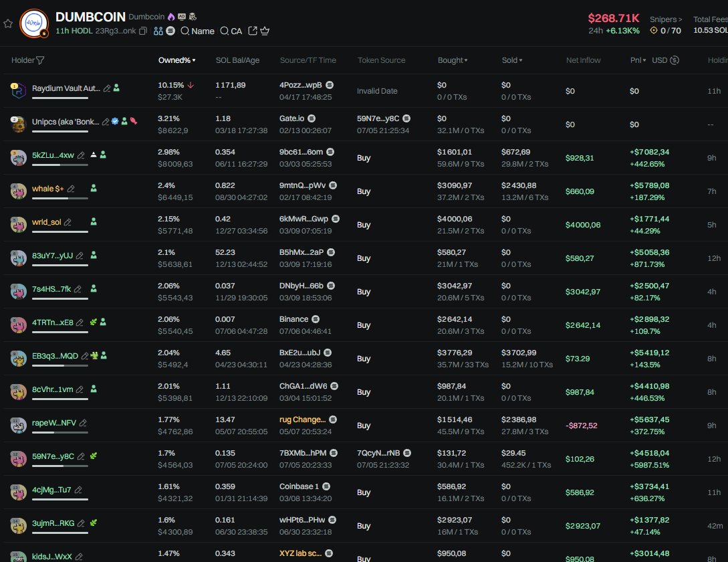Click Raydium Vault avatar with rank 1

coord(18,90)
